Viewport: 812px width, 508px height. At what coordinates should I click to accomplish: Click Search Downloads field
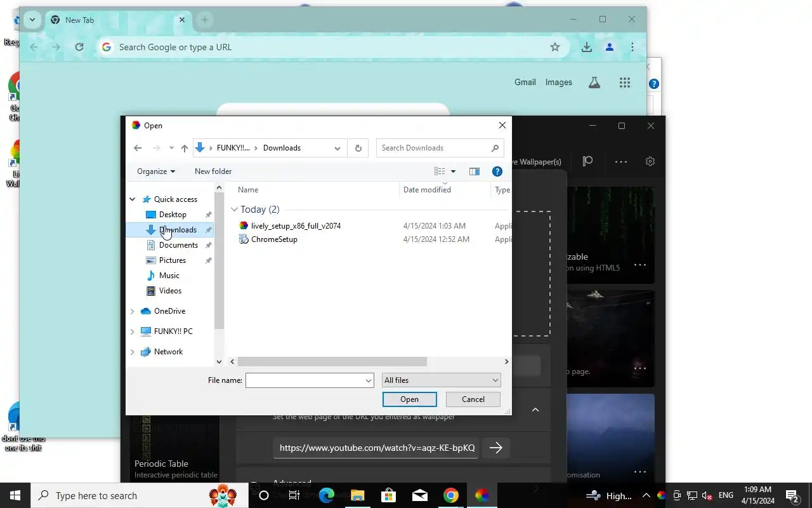click(x=440, y=148)
